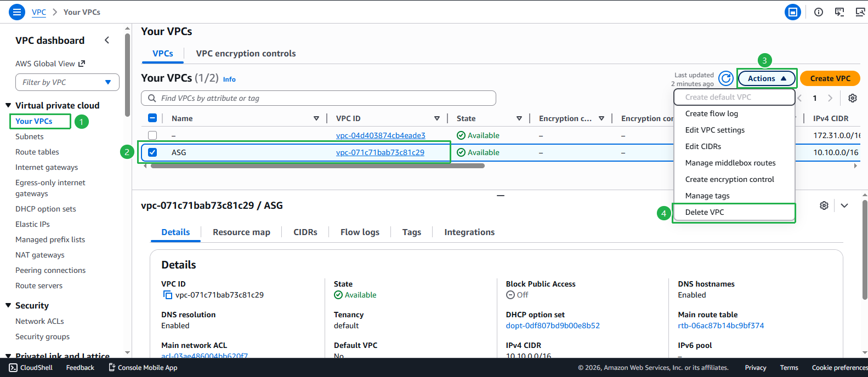868x377 pixels.
Task: Close the Actions dropdown menu
Action: tap(767, 78)
